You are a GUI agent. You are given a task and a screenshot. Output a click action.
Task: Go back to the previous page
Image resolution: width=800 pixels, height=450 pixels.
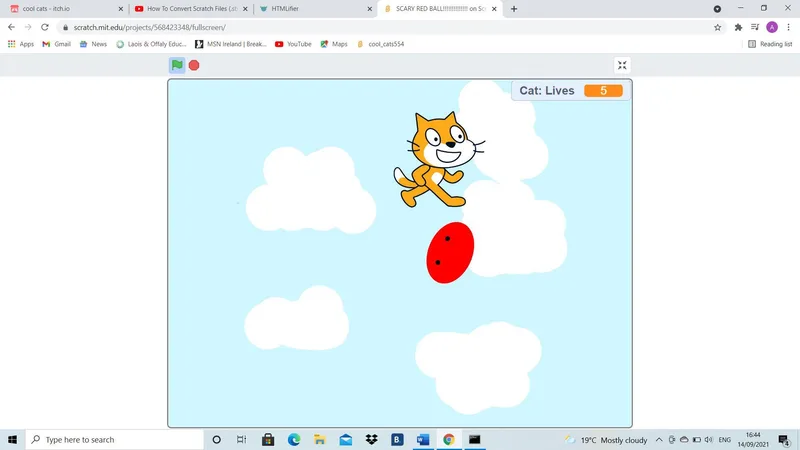pos(11,27)
